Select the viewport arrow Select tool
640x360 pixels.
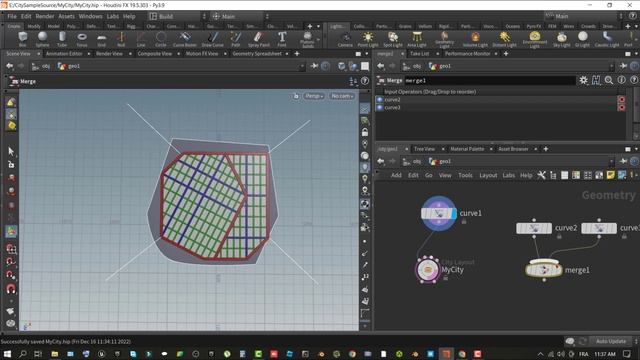(11, 151)
